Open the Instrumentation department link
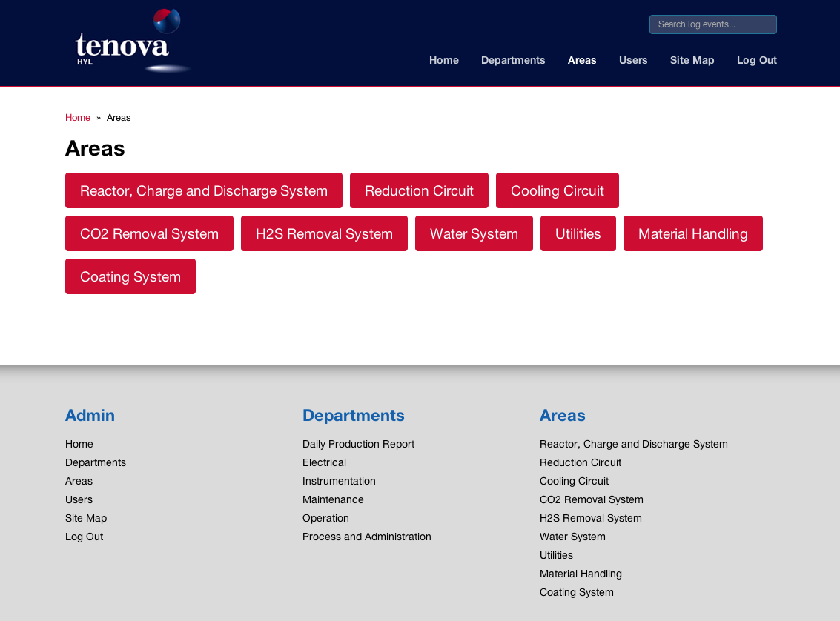Image resolution: width=840 pixels, height=621 pixels. (x=339, y=481)
